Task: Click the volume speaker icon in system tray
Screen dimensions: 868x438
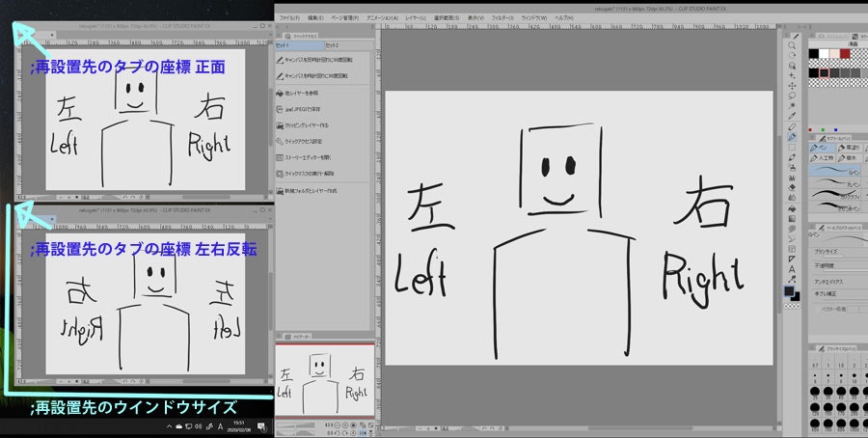Action: point(198,426)
